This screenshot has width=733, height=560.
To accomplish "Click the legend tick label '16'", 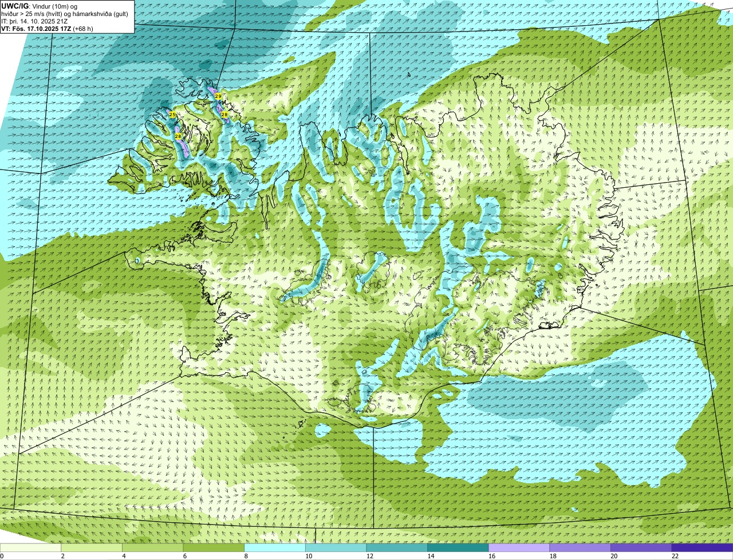I will pos(492,556).
